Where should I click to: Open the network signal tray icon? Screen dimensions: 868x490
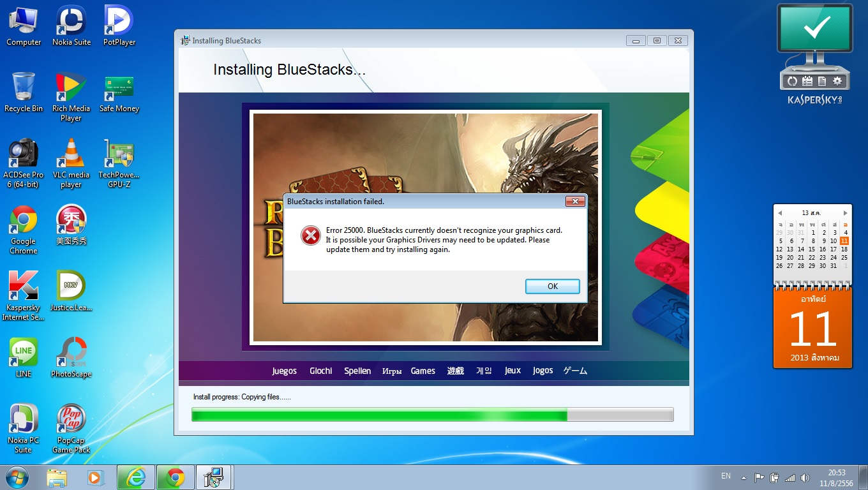point(790,477)
